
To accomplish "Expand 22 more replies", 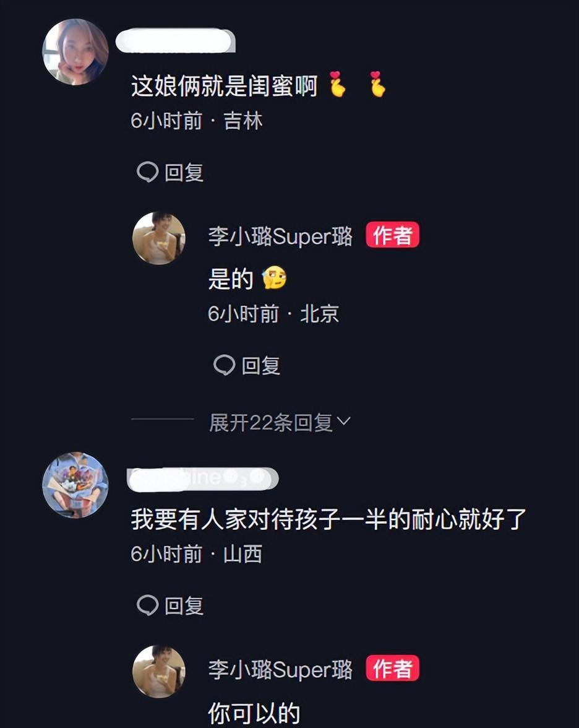I will pyautogui.click(x=280, y=422).
